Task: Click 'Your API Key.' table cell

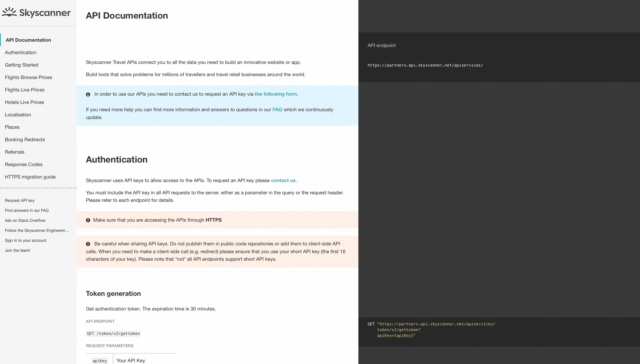Action: pos(131,360)
